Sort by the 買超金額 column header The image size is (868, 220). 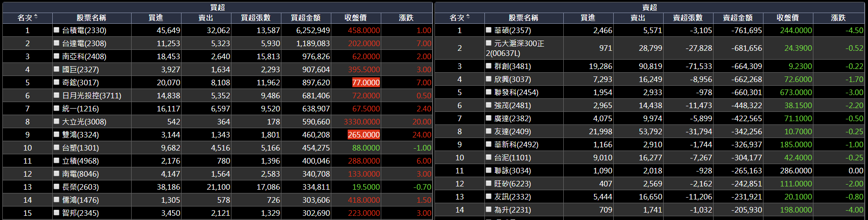[x=306, y=18]
